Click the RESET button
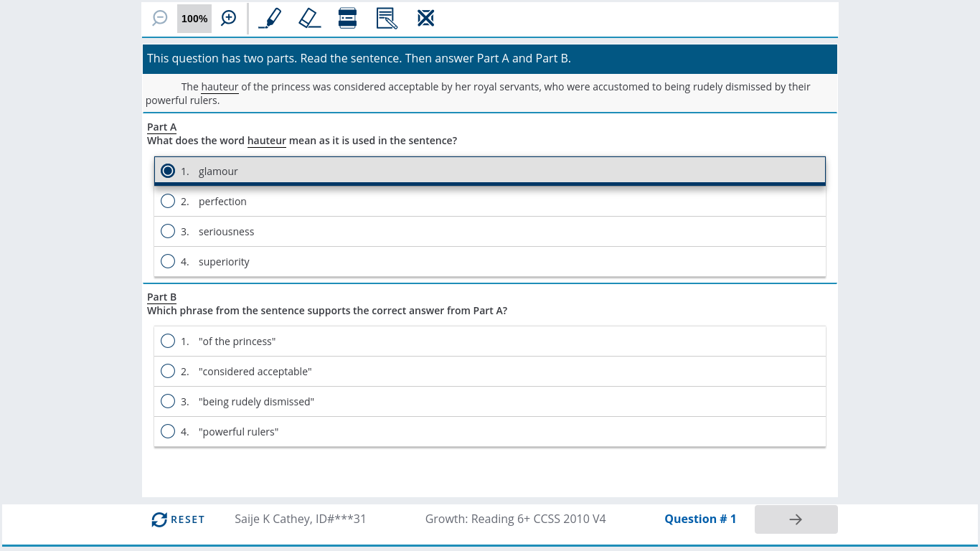The height and width of the screenshot is (551, 980). click(178, 519)
